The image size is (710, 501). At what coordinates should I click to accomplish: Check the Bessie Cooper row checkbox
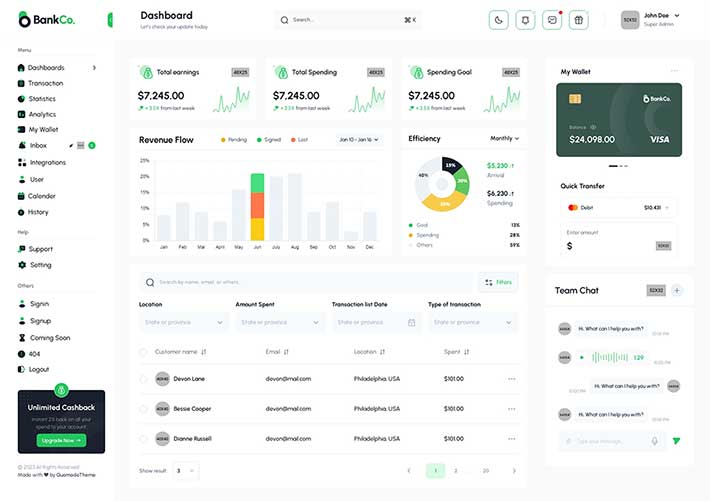click(x=143, y=409)
